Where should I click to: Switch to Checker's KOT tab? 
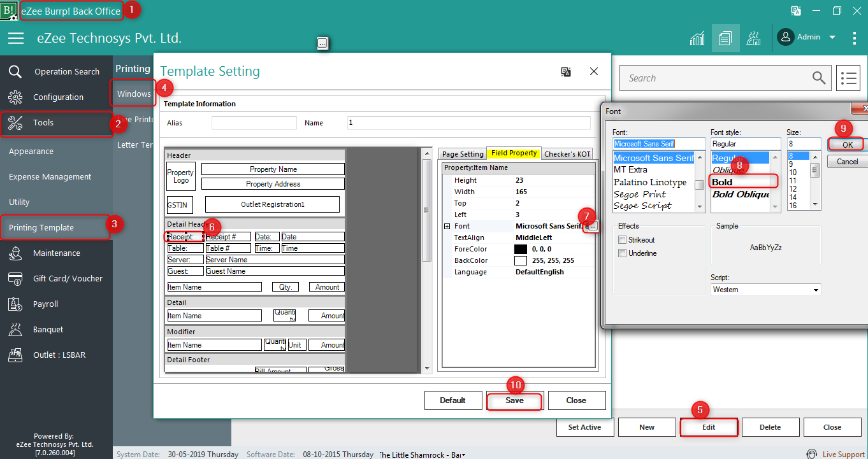point(567,154)
